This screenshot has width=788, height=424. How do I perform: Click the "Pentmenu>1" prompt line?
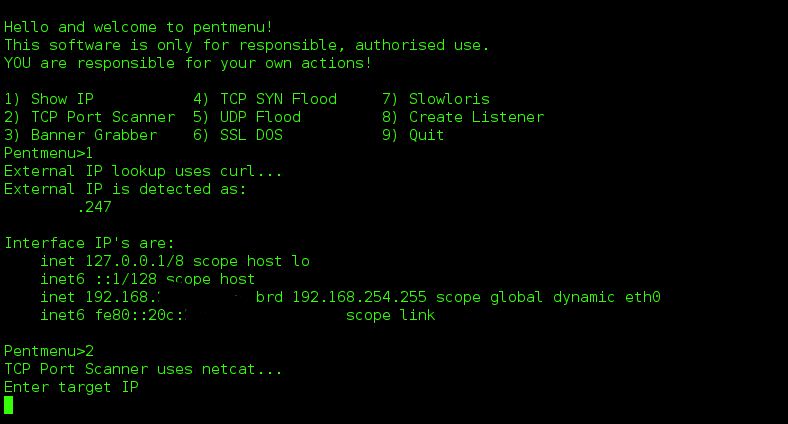coord(49,153)
